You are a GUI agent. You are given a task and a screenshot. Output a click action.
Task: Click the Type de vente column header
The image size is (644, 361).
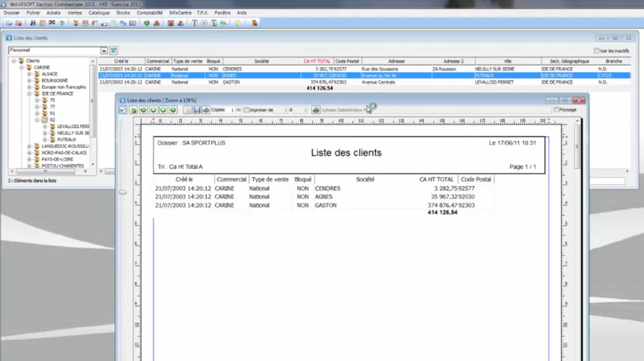point(188,61)
